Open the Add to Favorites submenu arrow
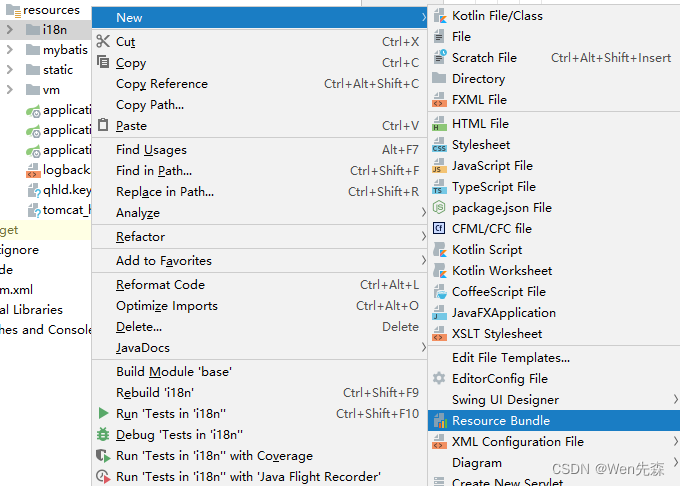680x486 pixels. point(423,260)
